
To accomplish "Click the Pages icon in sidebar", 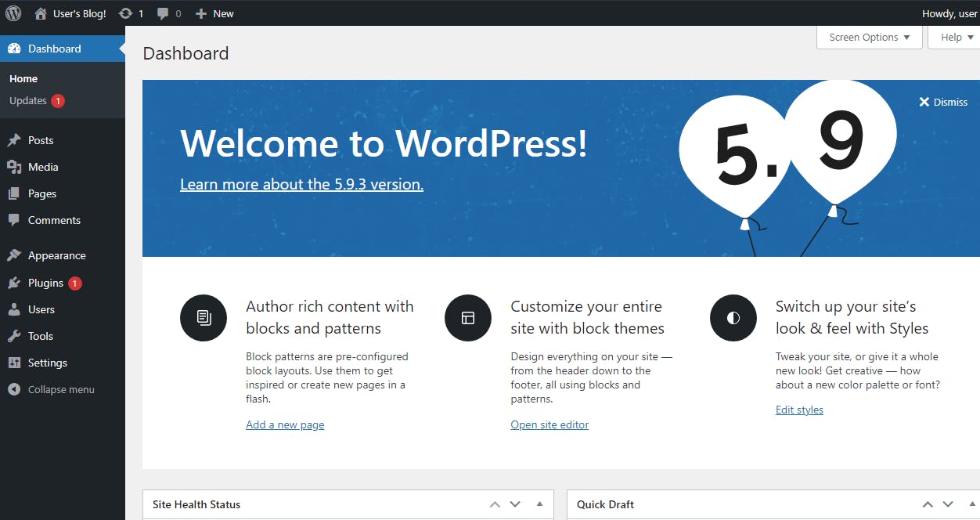I will (14, 193).
